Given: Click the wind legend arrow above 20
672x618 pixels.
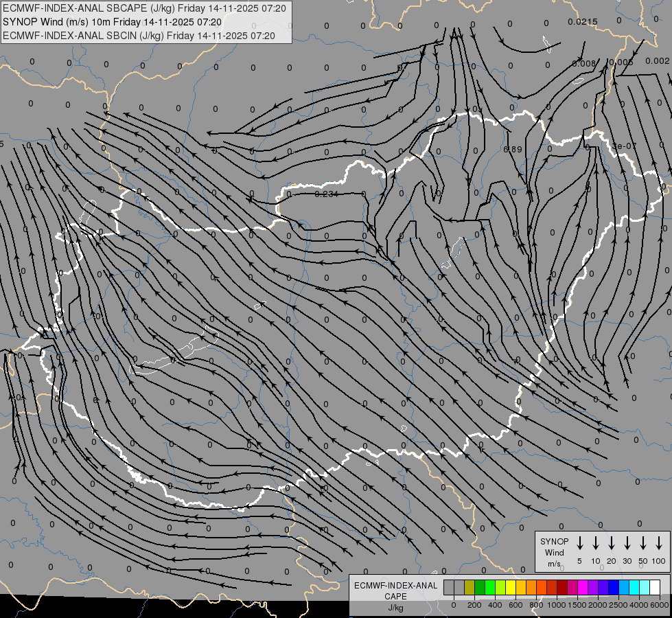Looking at the screenshot, I should [612, 543].
